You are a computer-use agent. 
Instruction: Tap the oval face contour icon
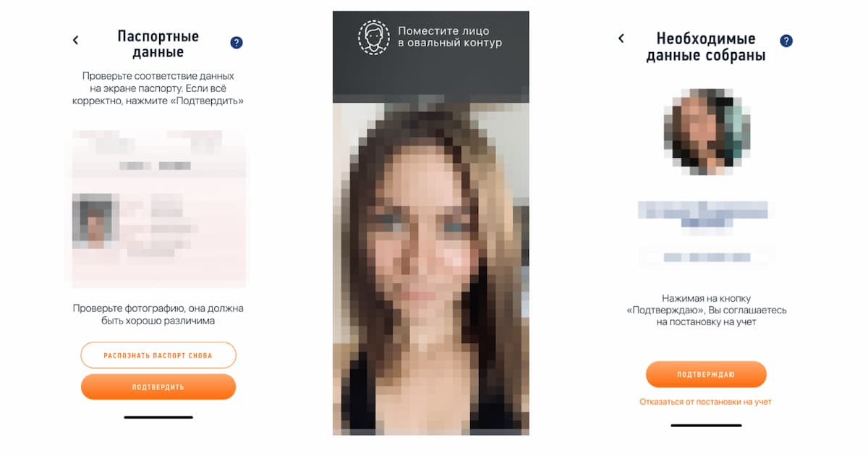click(x=373, y=38)
